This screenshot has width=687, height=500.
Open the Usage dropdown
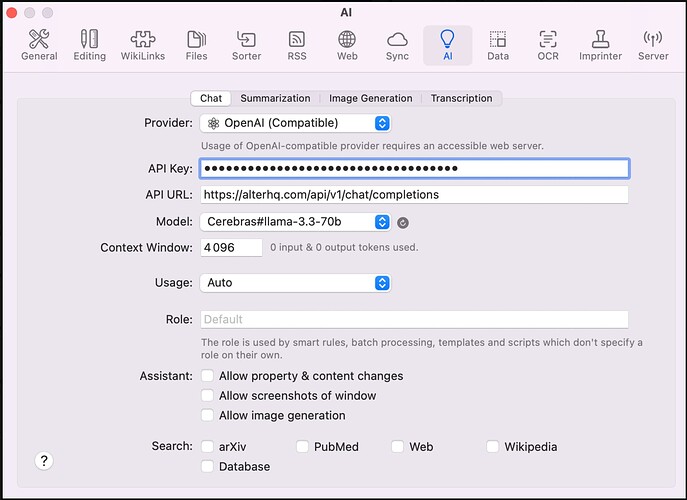click(295, 283)
